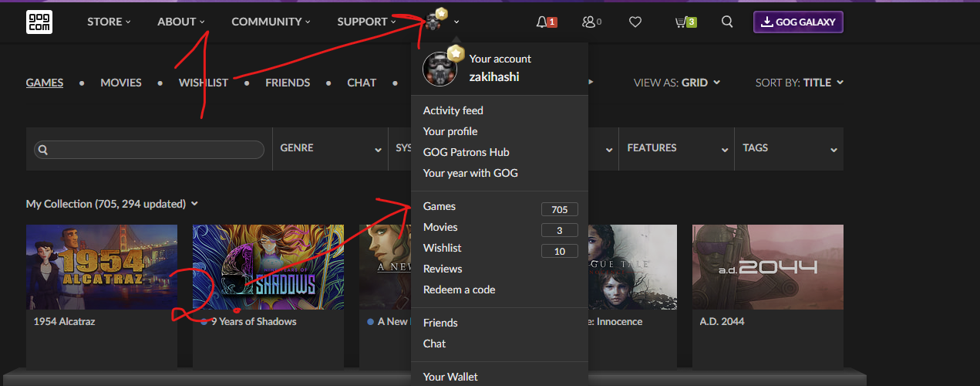Focus the library search input field
The width and height of the screenshot is (980, 386).
point(150,150)
